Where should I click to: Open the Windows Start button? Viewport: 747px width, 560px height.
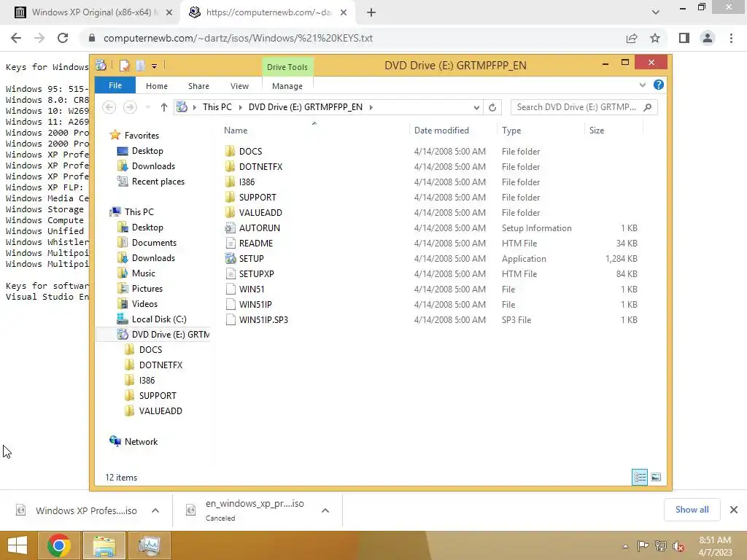coord(18,545)
